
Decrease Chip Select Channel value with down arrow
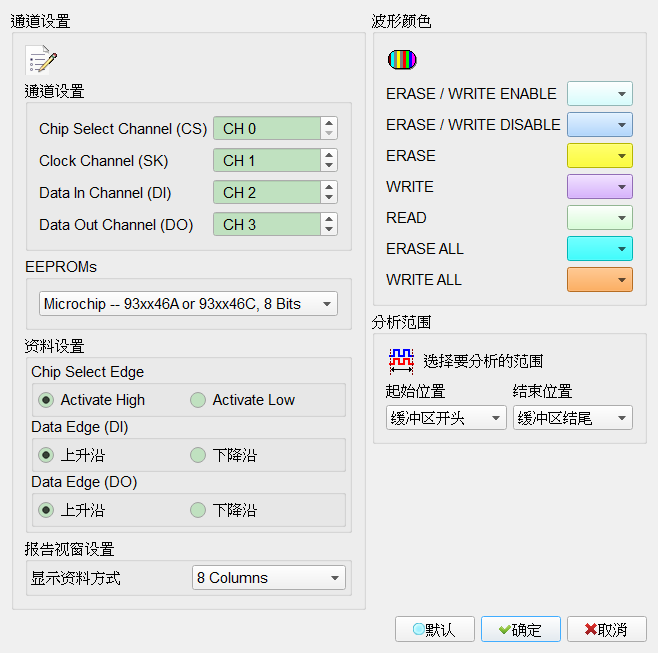click(x=329, y=133)
